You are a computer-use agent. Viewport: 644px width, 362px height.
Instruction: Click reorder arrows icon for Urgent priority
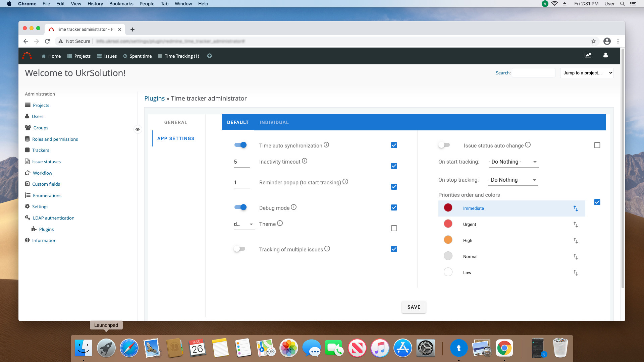click(576, 225)
